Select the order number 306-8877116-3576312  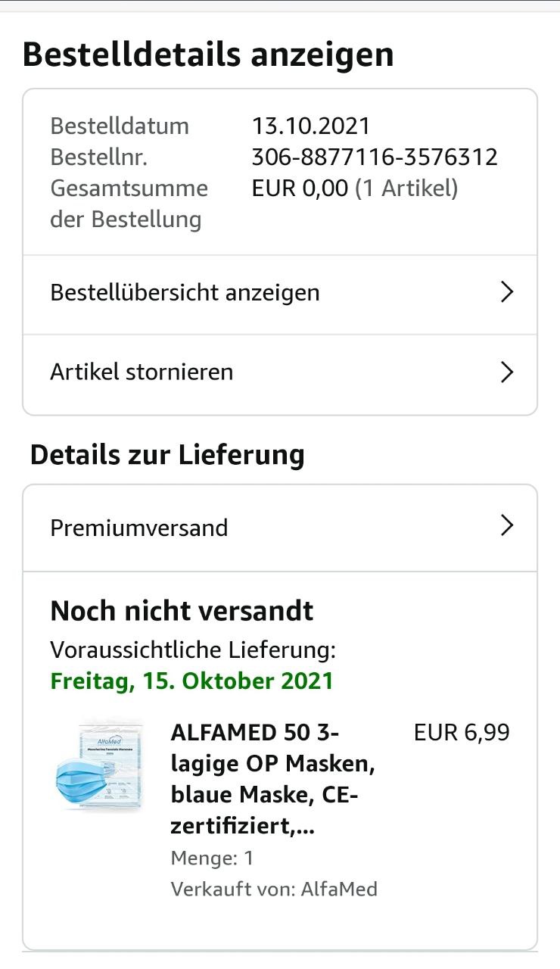coord(375,157)
